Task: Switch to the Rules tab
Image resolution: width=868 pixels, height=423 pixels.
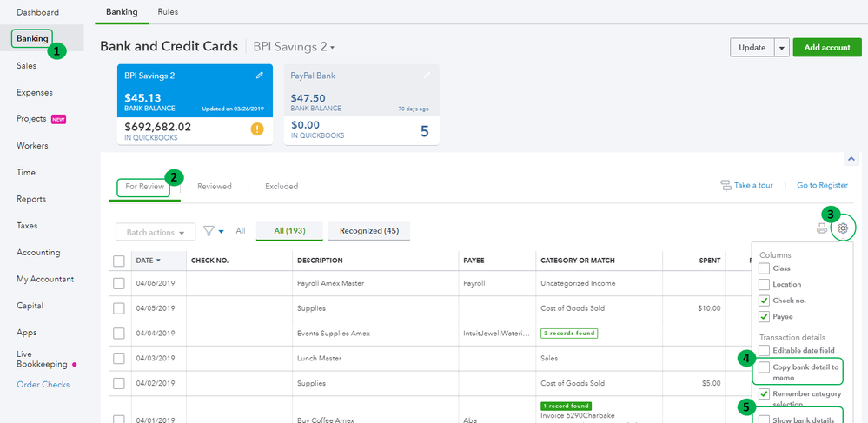Action: (x=168, y=12)
